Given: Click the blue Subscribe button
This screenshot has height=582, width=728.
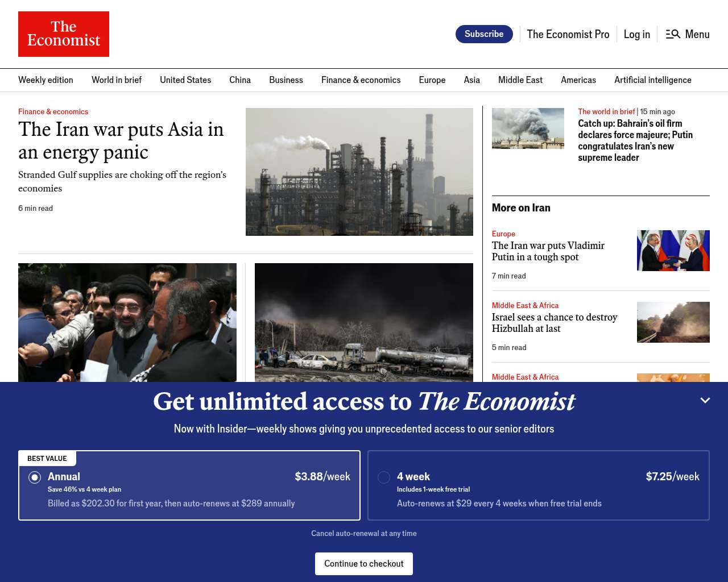Looking at the screenshot, I should (484, 34).
